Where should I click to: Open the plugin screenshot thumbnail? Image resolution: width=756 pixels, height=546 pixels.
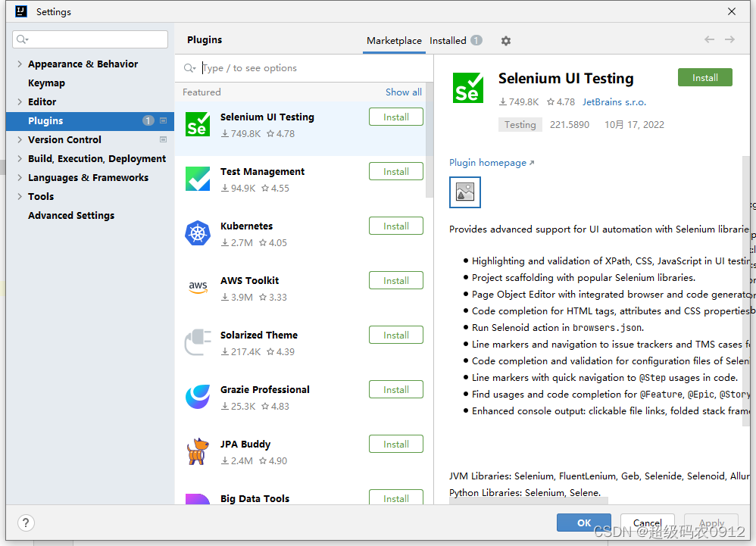click(x=465, y=192)
